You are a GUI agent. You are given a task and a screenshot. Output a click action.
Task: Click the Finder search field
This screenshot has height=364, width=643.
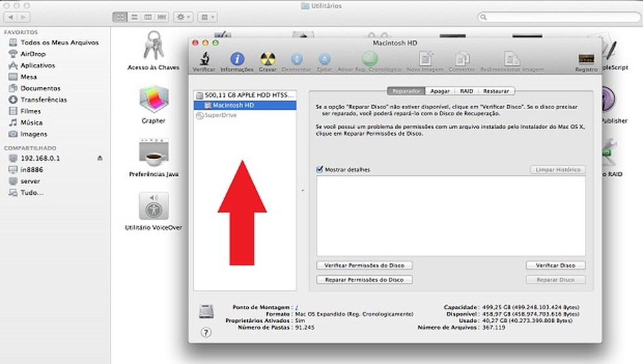(x=559, y=17)
